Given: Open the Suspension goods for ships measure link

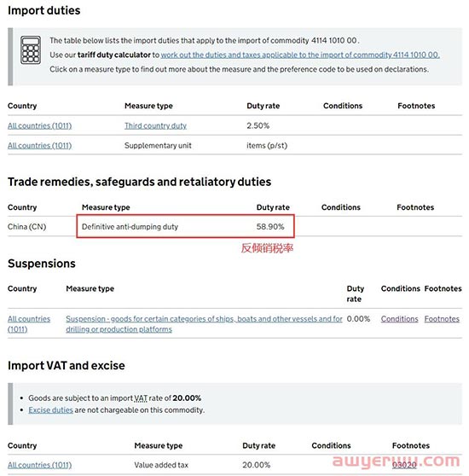Looking at the screenshot, I should [204, 324].
